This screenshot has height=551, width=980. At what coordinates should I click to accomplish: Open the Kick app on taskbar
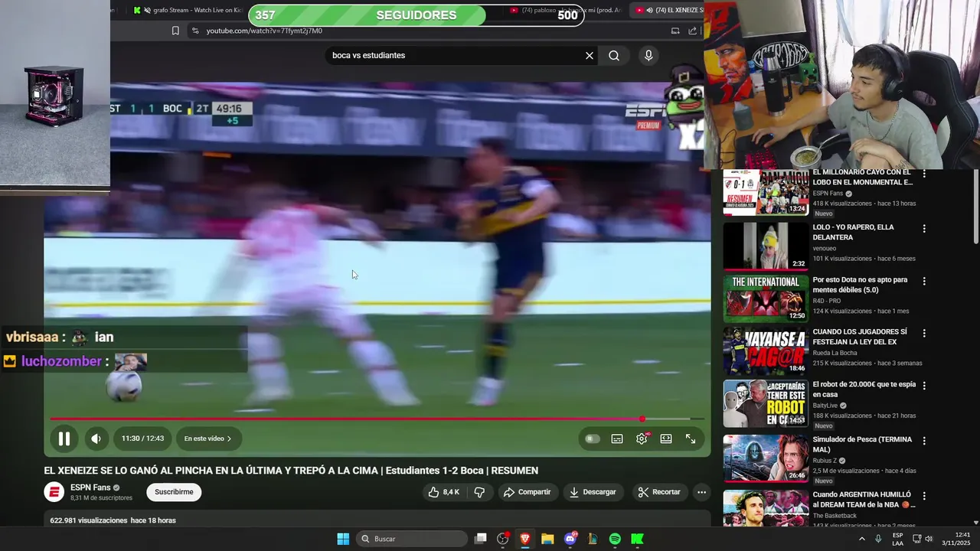[637, 539]
